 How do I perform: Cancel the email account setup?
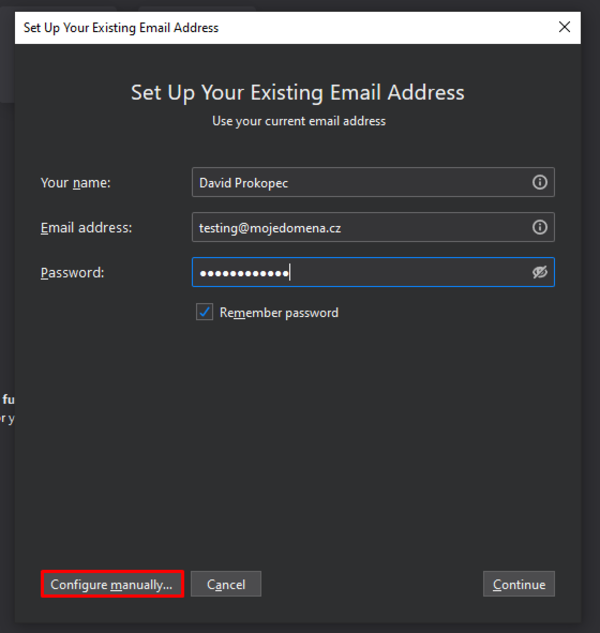coord(226,584)
